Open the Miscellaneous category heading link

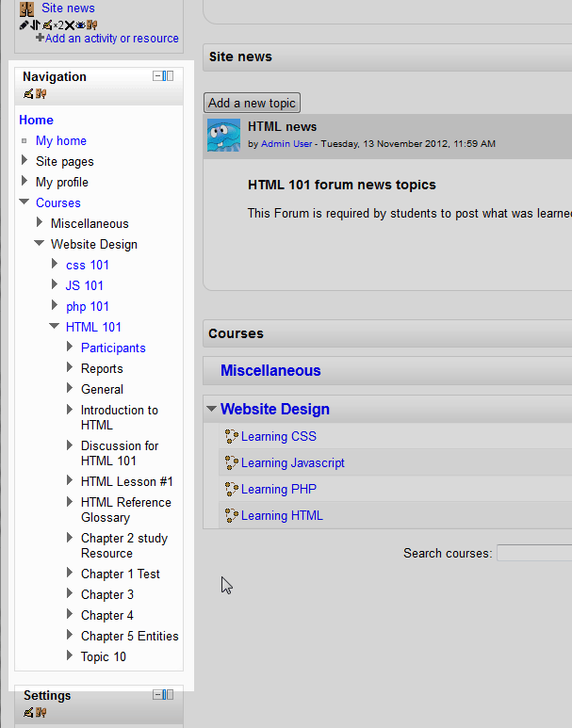(x=270, y=370)
